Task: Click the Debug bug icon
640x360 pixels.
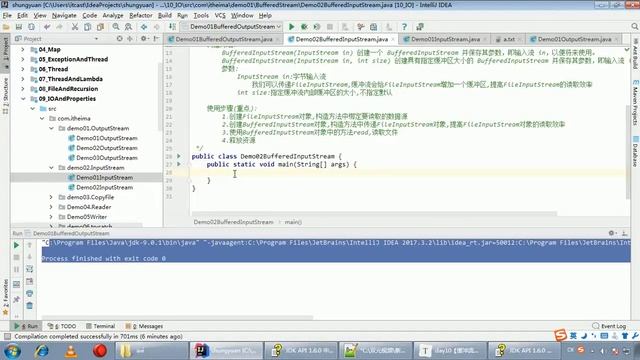Action: pyautogui.click(x=304, y=27)
